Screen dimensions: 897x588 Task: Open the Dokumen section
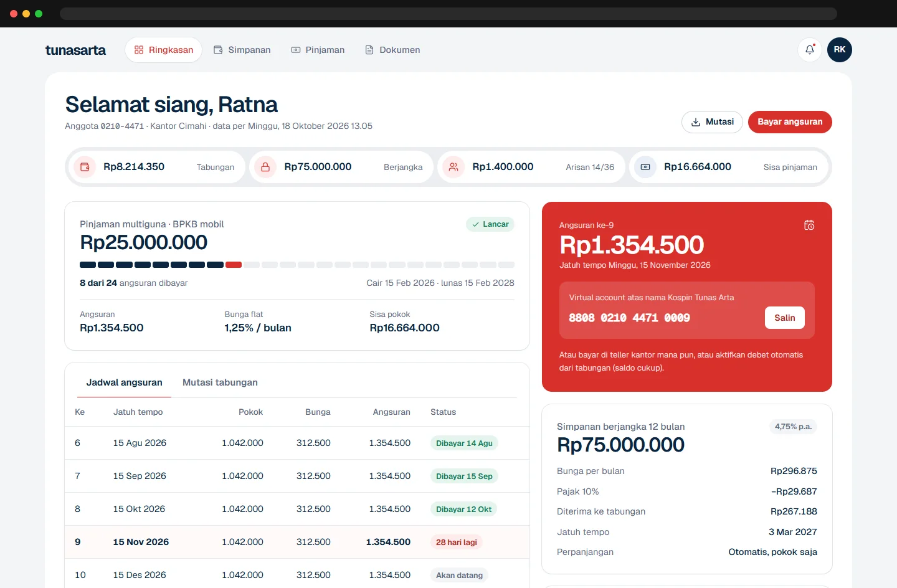(392, 50)
